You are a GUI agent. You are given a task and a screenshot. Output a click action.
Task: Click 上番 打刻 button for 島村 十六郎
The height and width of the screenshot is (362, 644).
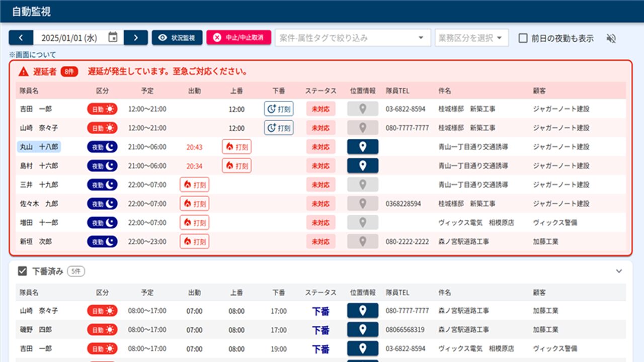click(x=236, y=165)
